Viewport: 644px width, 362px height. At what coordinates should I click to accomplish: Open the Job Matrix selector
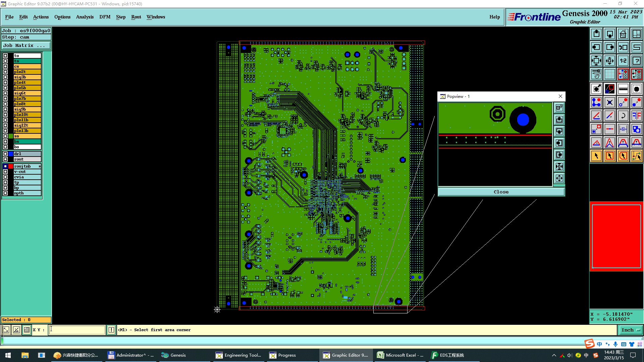point(26,46)
